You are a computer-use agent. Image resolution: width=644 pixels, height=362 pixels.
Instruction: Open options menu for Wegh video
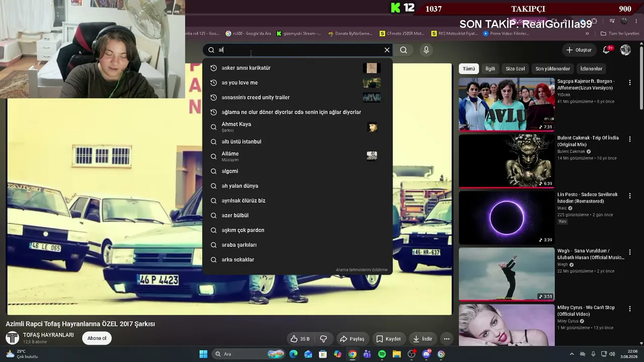[629, 252]
